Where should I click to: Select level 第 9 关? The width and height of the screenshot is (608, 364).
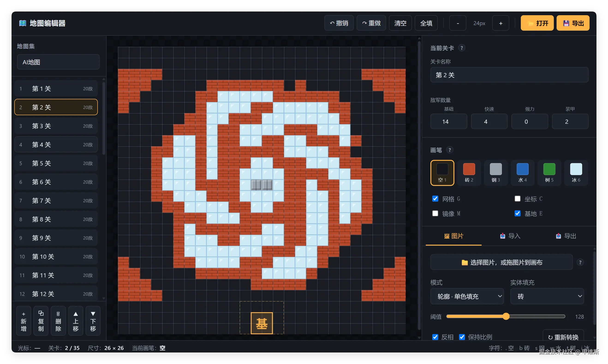(56, 238)
